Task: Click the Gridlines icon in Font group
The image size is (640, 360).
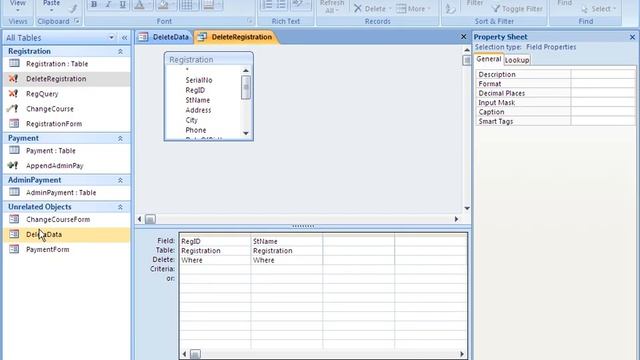Action: coord(187,4)
